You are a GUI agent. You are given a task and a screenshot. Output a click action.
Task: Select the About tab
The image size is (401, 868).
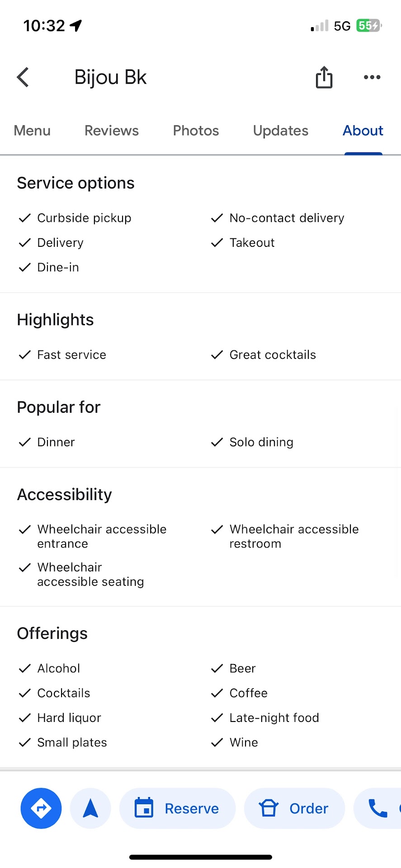[x=363, y=131]
